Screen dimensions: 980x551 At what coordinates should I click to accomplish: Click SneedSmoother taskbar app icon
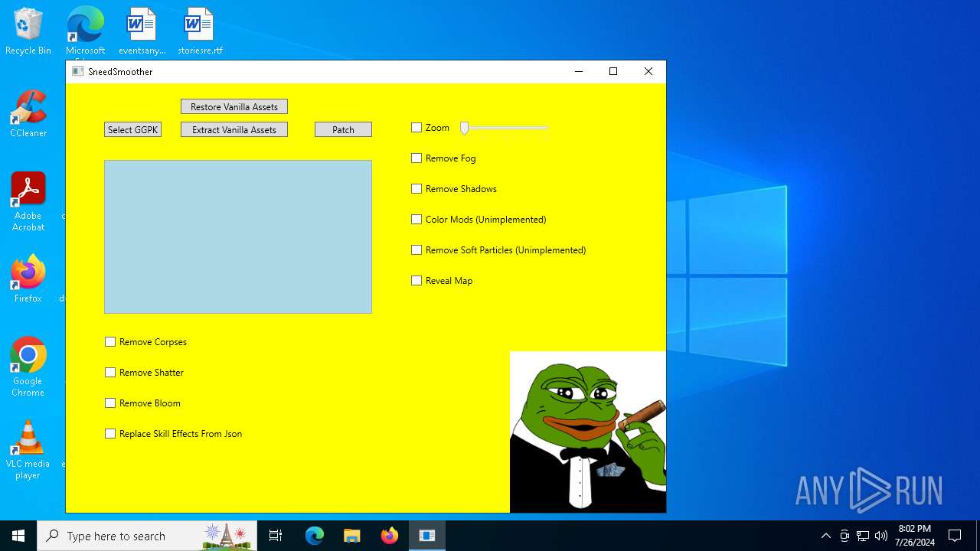click(427, 536)
